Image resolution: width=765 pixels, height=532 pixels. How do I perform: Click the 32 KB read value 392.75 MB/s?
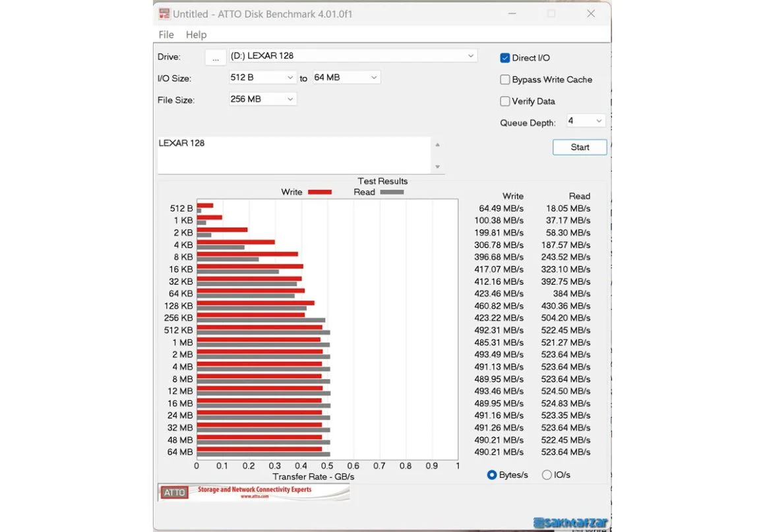pyautogui.click(x=565, y=282)
